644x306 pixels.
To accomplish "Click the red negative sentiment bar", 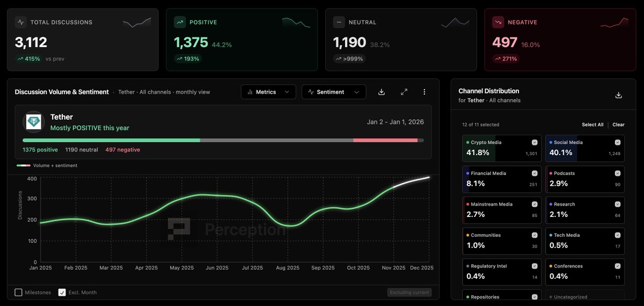I will point(386,140).
